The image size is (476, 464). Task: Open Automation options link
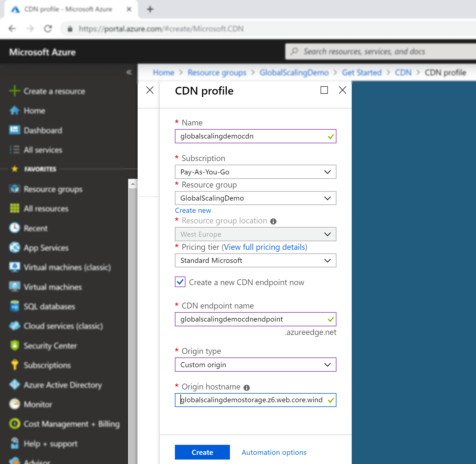coord(274,453)
